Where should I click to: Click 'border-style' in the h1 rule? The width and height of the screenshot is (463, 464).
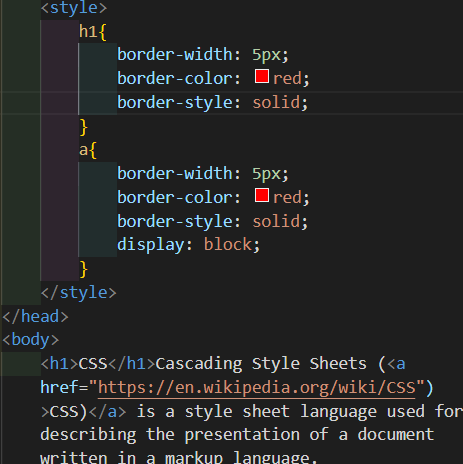(175, 102)
